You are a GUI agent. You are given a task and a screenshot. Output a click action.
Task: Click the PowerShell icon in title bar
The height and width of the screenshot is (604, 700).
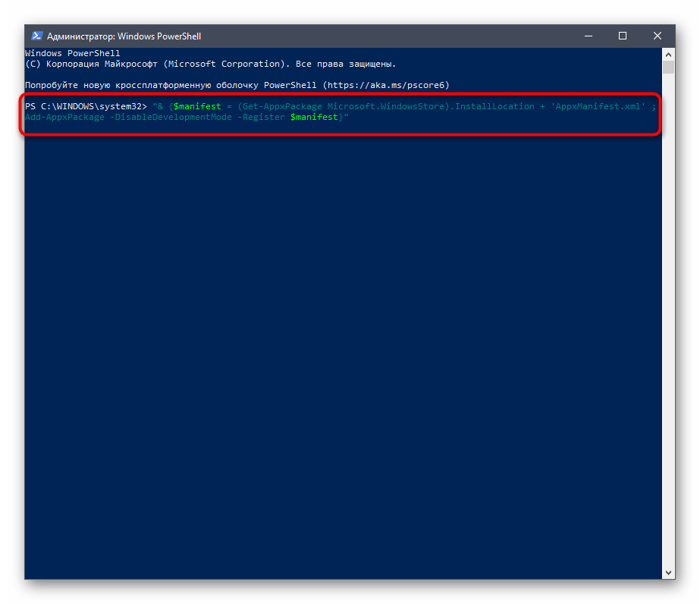pyautogui.click(x=36, y=36)
